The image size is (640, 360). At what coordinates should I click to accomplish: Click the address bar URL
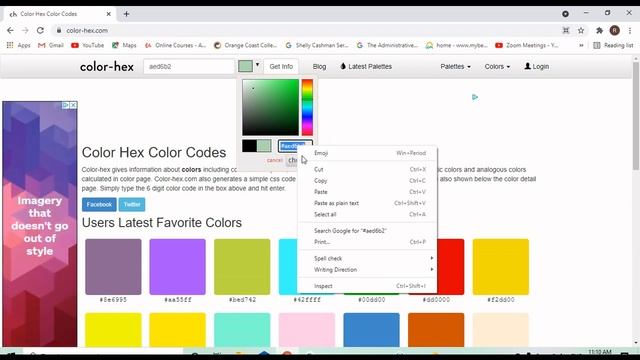click(87, 31)
